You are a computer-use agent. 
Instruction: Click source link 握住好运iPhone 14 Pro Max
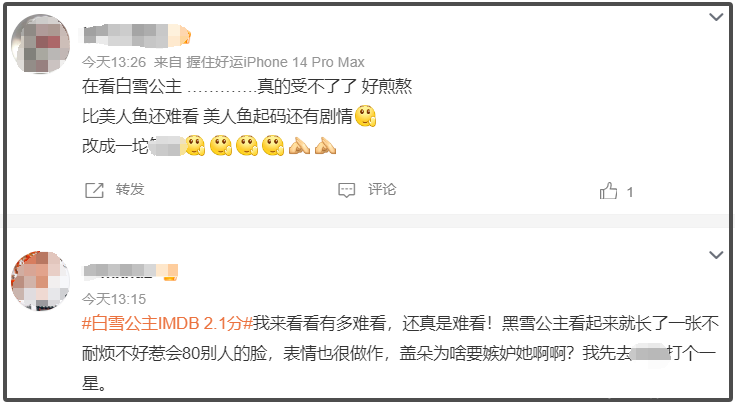[x=275, y=62]
